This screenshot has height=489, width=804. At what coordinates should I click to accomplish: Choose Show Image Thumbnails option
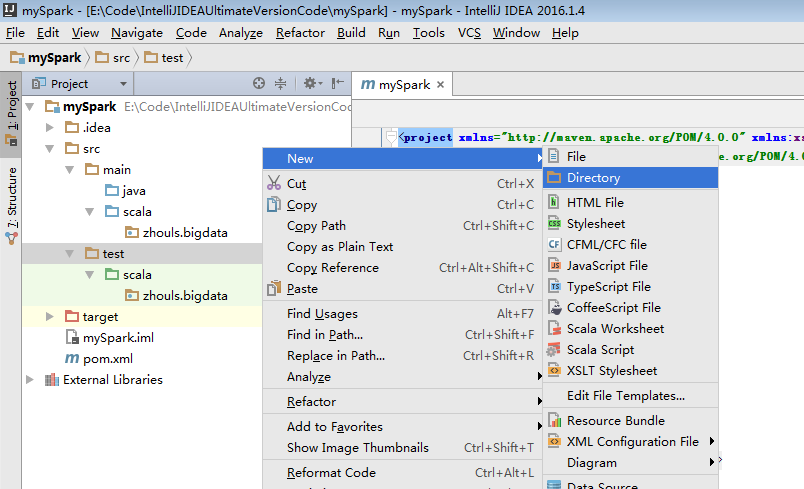[403, 447]
